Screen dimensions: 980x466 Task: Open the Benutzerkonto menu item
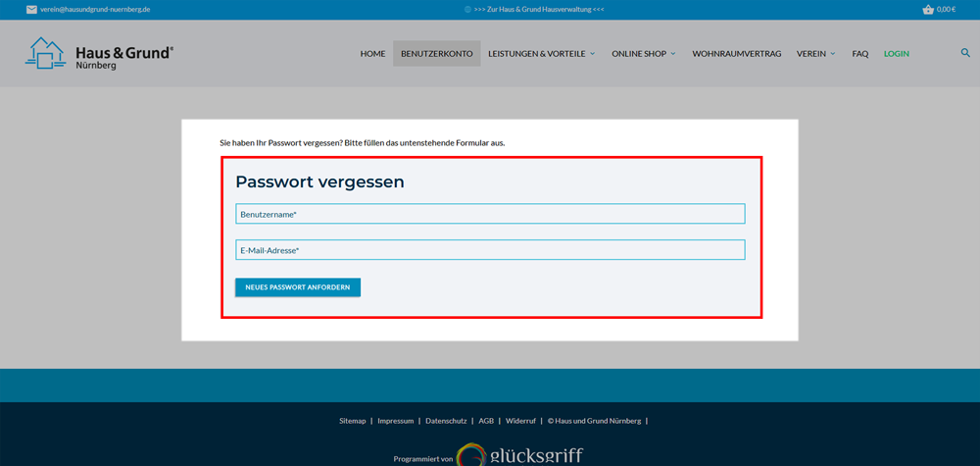point(436,54)
